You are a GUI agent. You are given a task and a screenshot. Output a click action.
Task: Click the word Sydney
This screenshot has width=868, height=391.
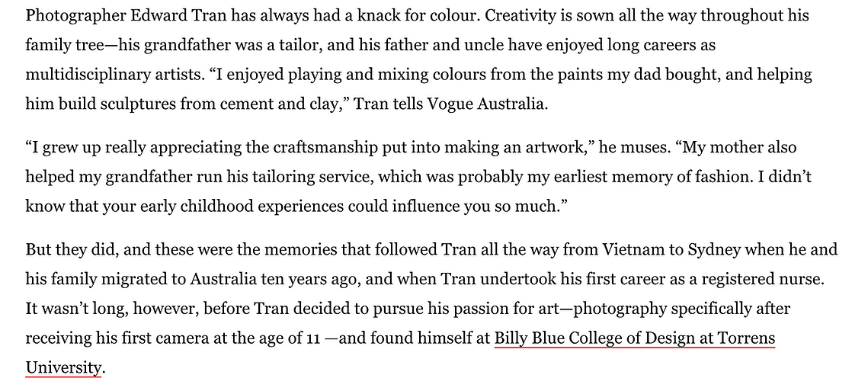tap(713, 250)
